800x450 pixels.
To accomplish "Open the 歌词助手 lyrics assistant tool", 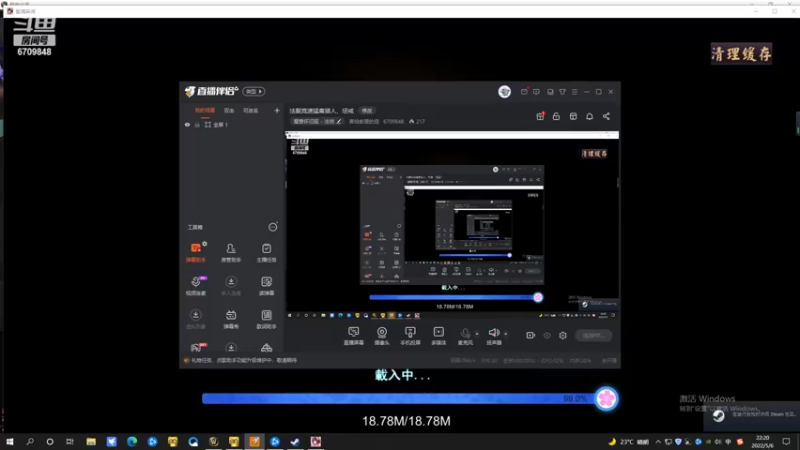I will click(x=266, y=319).
